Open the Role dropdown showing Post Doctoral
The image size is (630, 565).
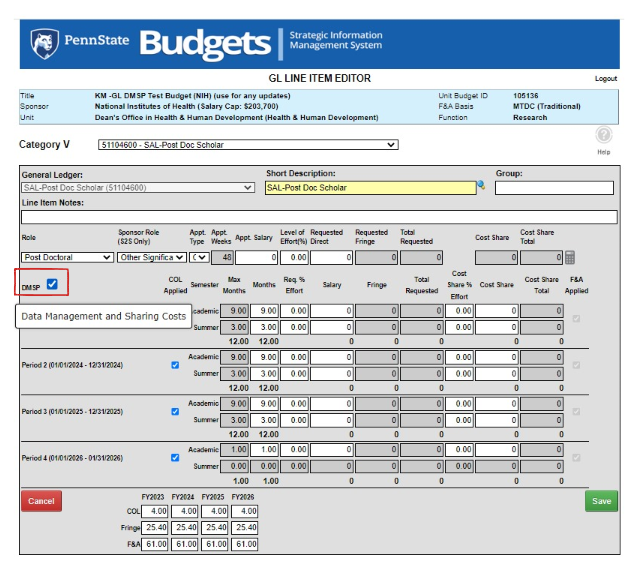click(67, 257)
